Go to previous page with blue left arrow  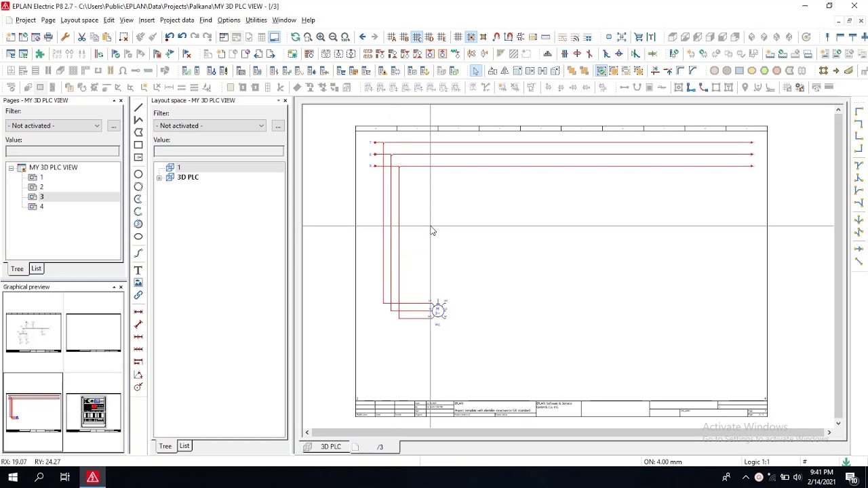pyautogui.click(x=362, y=37)
